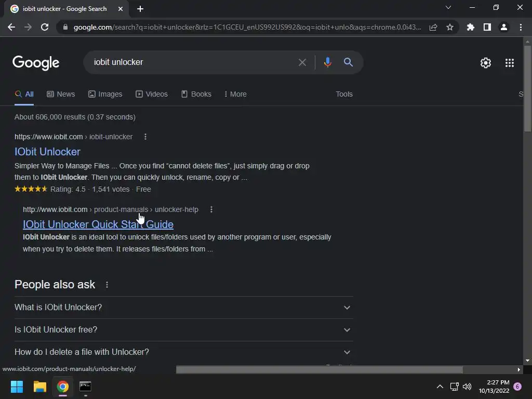The width and height of the screenshot is (532, 399).
Task: Open IObit Unlocker Quick Start Guide
Action: click(98, 224)
